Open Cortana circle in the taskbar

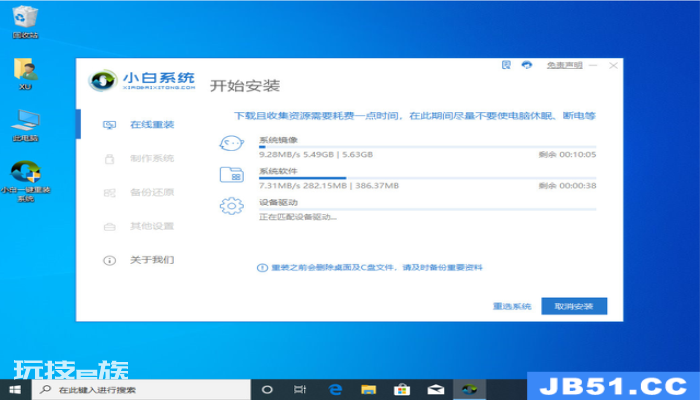(267, 390)
